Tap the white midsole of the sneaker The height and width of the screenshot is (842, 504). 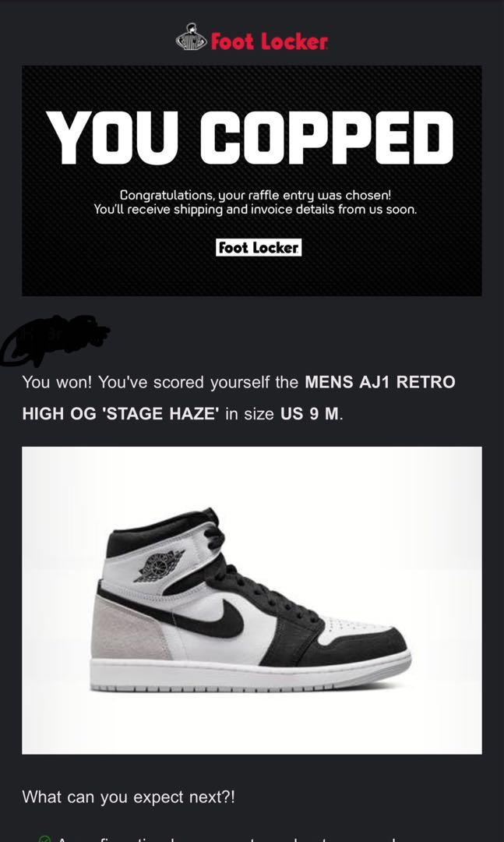click(249, 674)
